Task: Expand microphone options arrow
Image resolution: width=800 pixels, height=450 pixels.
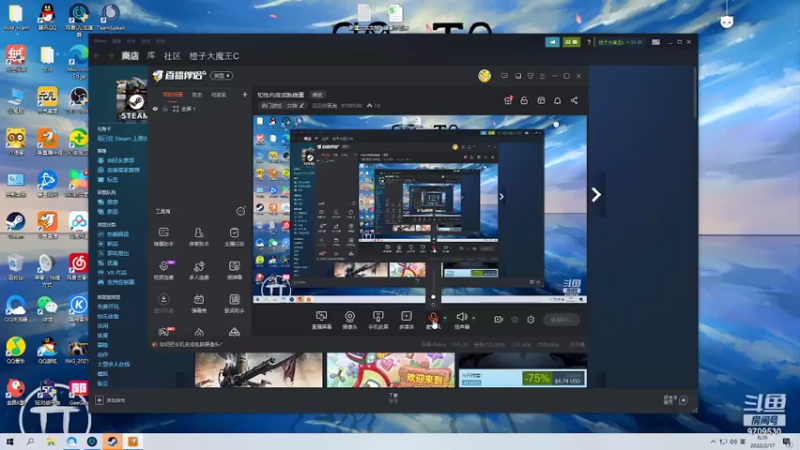Action: 445,318
